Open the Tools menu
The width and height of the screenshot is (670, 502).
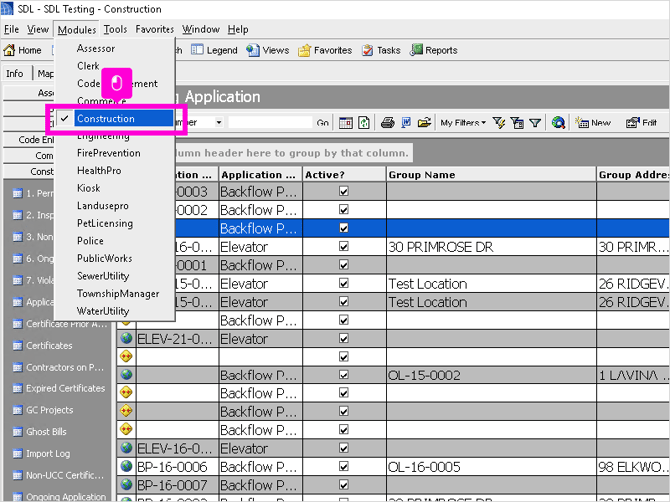coord(115,29)
